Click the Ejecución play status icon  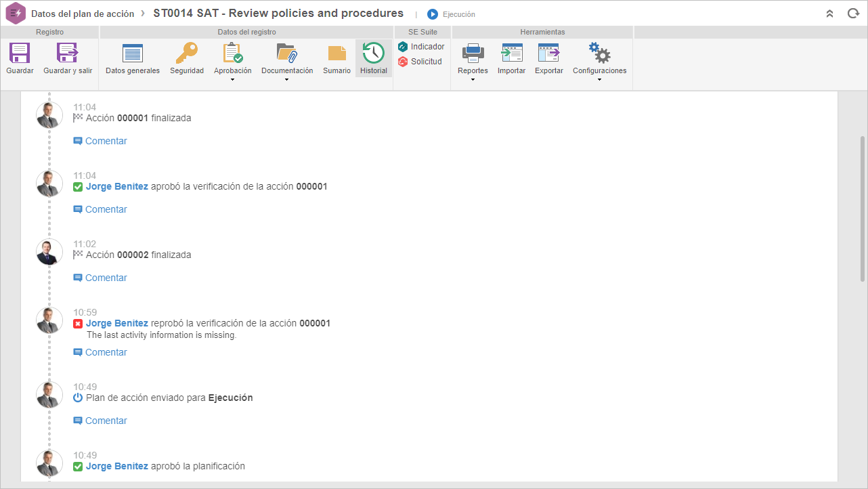[x=433, y=14]
